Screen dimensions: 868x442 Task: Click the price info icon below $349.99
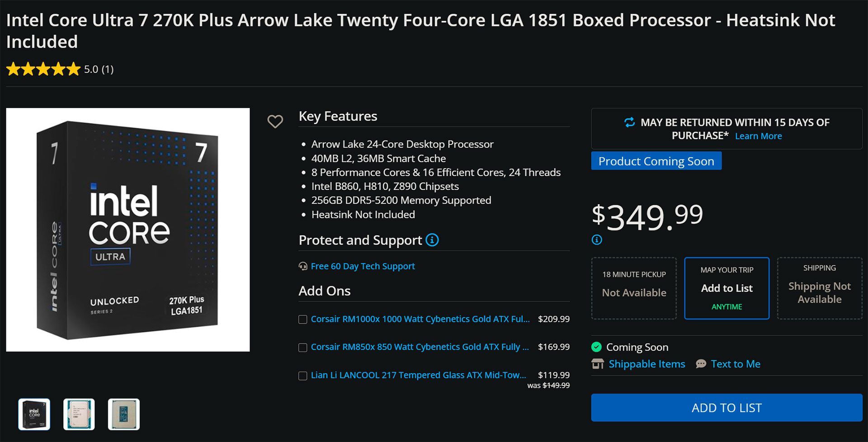[x=597, y=240]
